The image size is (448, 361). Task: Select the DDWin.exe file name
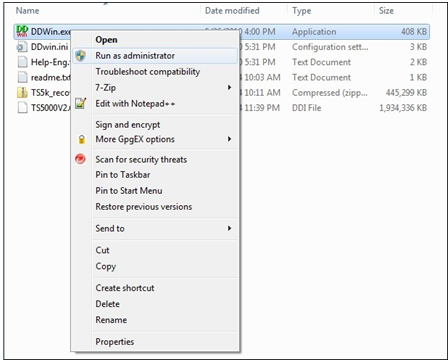click(50, 32)
